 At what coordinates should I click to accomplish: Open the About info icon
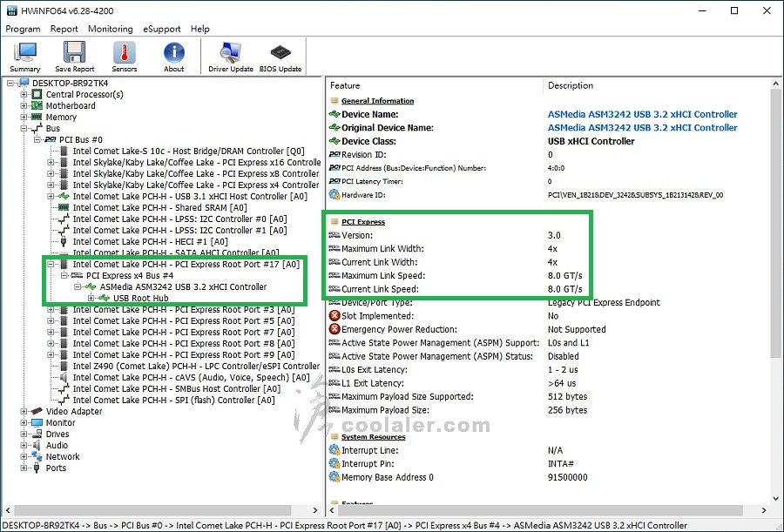click(x=173, y=52)
